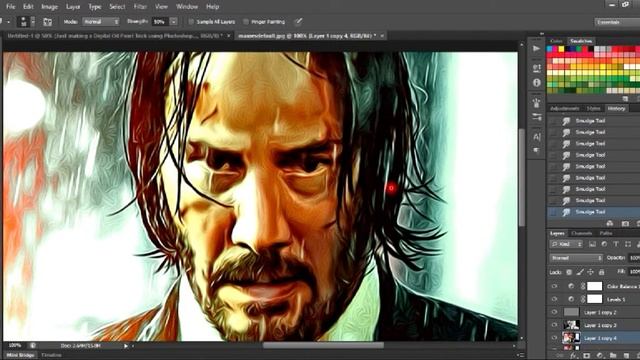Enable tablet pressure for strength icon
The width and height of the screenshot is (640, 360).
298,22
